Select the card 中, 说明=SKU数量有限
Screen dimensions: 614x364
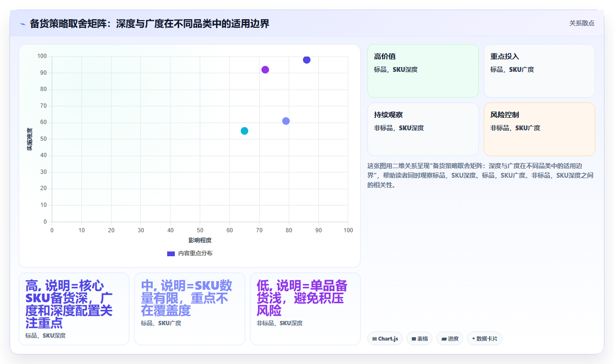(190, 309)
